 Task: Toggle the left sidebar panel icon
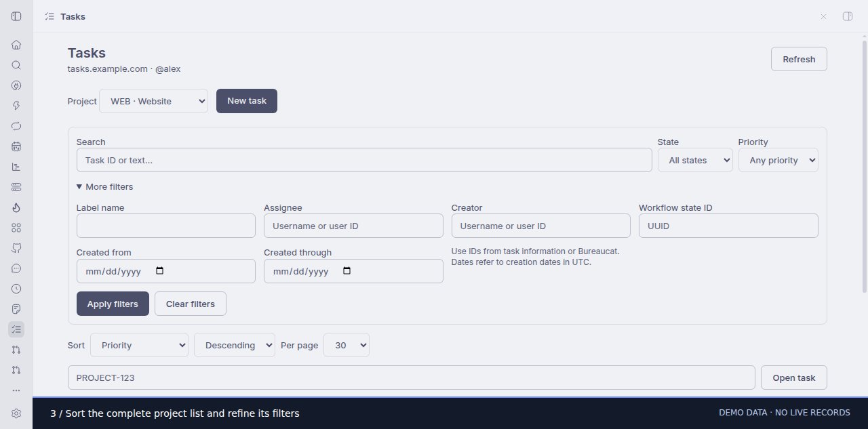pos(16,16)
